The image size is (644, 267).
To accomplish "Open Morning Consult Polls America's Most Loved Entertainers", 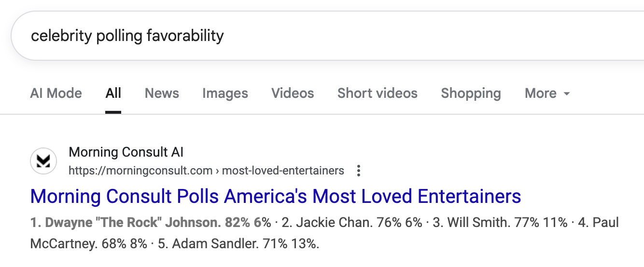I will (x=276, y=196).
